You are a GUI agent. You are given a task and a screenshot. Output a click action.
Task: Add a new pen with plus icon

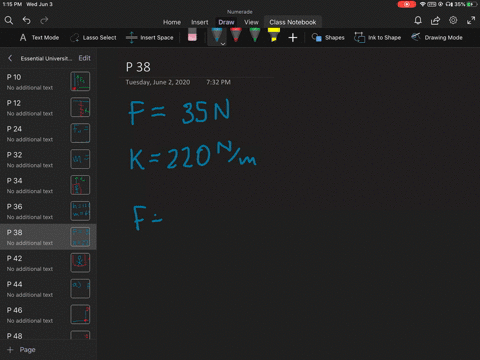[293, 37]
